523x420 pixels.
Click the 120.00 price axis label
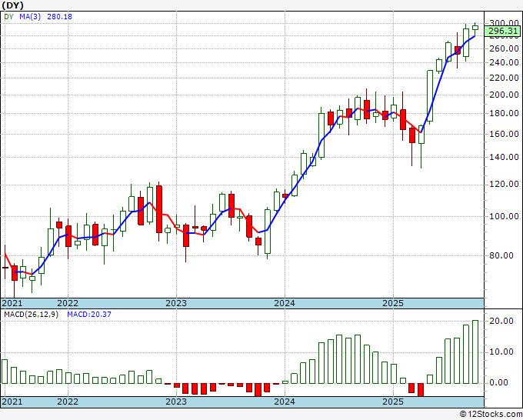click(x=504, y=184)
